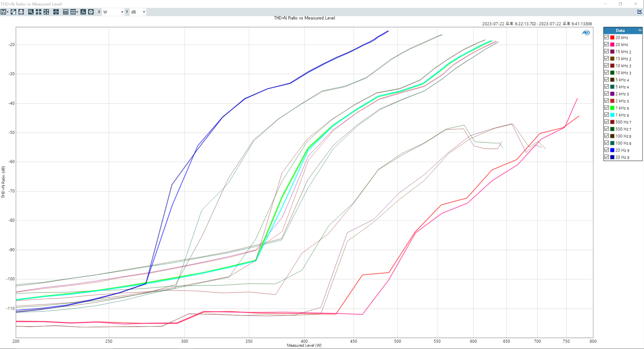Image resolution: width=644 pixels, height=349 pixels.
Task: Click the undock graph icon at toolbar right
Action: tap(639, 12)
